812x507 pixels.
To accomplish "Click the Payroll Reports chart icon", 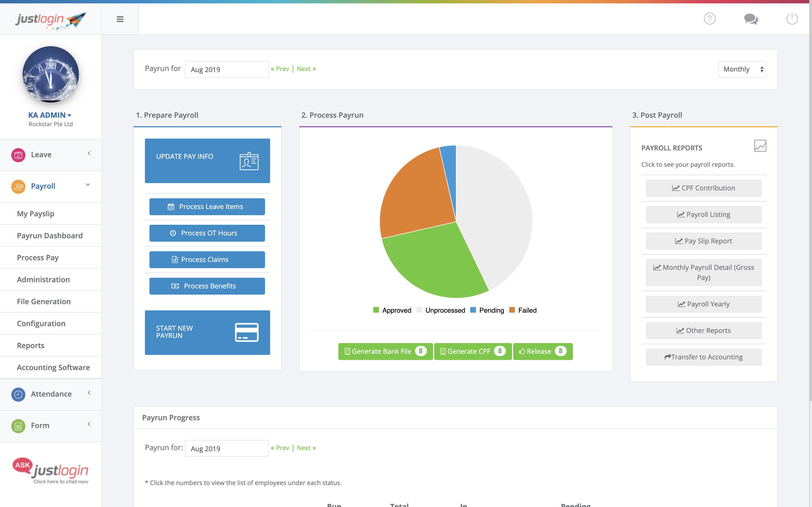I will (x=760, y=146).
